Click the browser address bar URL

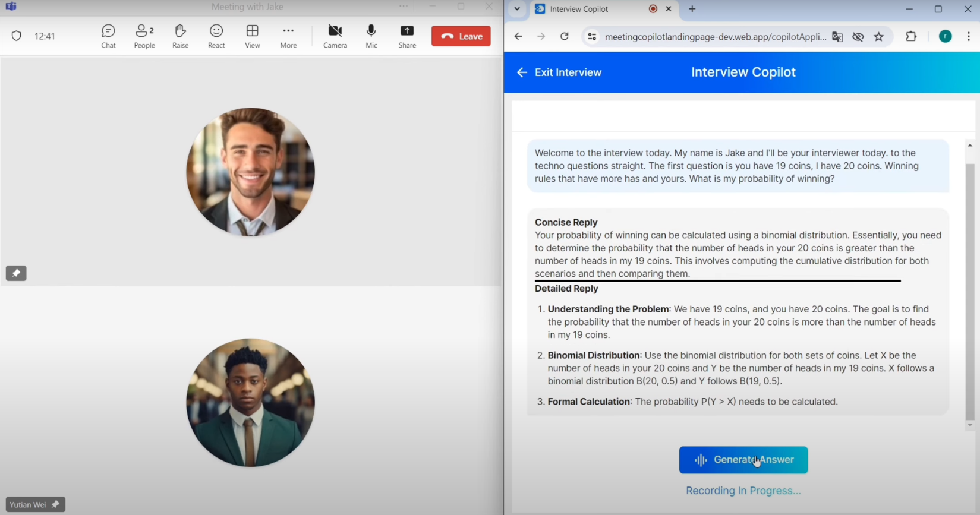(x=716, y=37)
